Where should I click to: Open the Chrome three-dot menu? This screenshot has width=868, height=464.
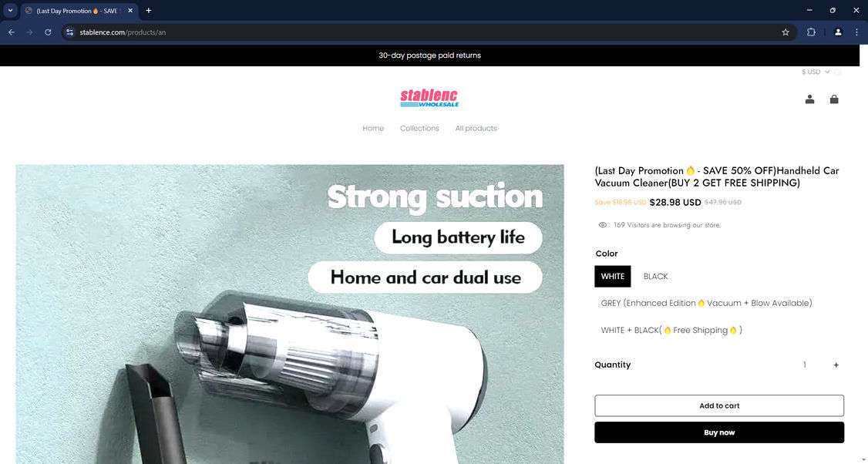856,32
